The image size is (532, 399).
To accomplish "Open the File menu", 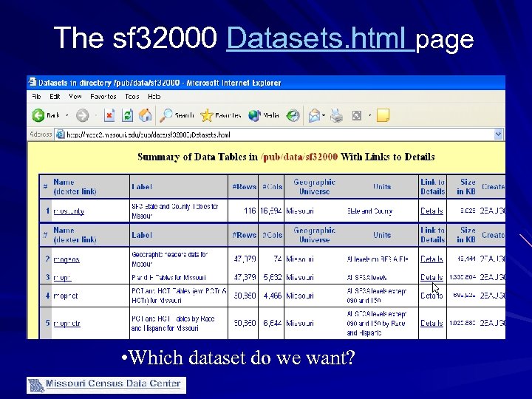I will tap(36, 97).
